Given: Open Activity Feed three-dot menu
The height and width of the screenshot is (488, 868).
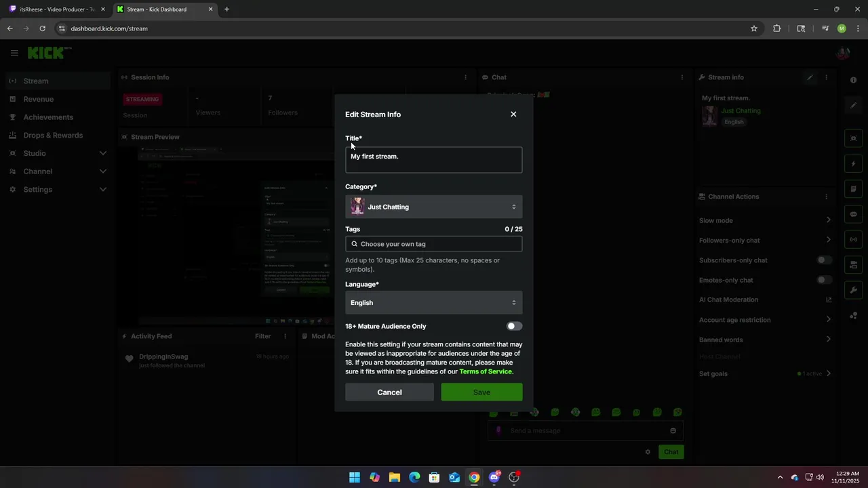Looking at the screenshot, I should (x=284, y=336).
